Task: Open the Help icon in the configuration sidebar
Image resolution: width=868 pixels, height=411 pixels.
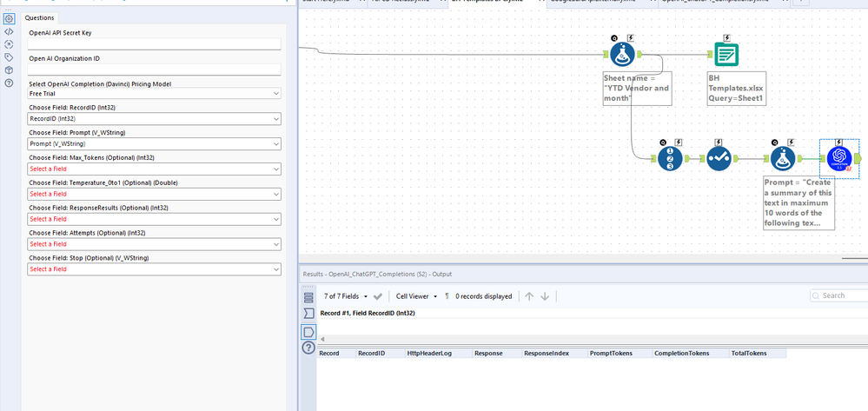Action: point(9,83)
